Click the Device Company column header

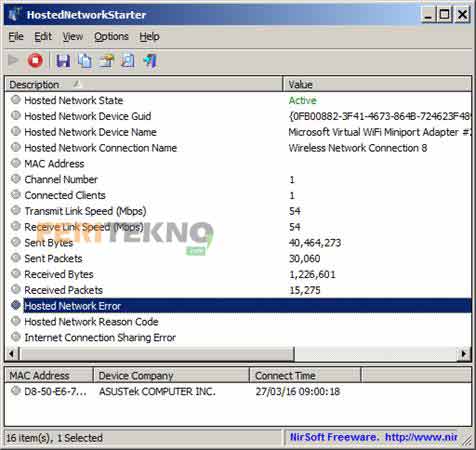171,376
